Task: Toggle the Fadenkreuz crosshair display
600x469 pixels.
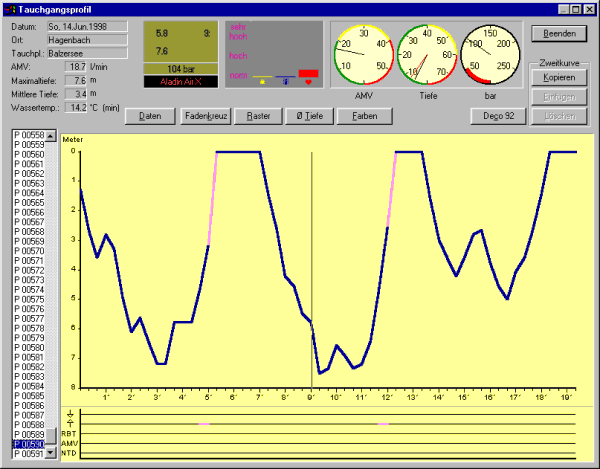Action: point(207,116)
